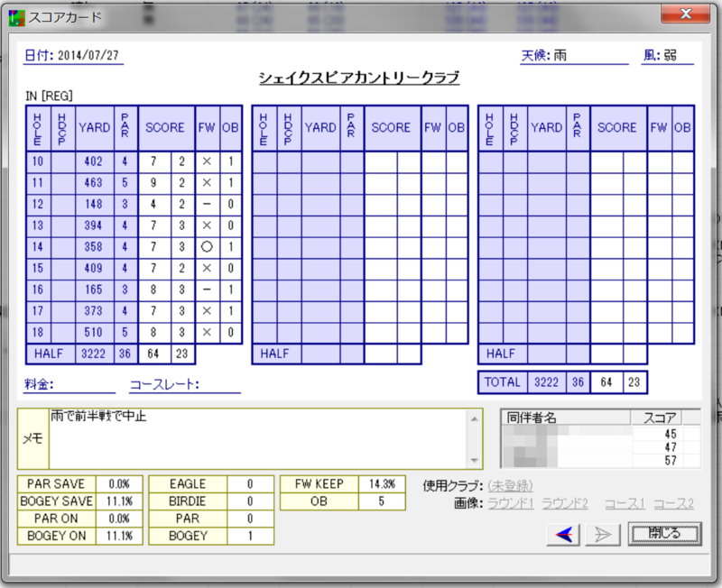The height and width of the screenshot is (588, 722).
Task: Open the ラウンド2 image link
Action: coord(565,504)
